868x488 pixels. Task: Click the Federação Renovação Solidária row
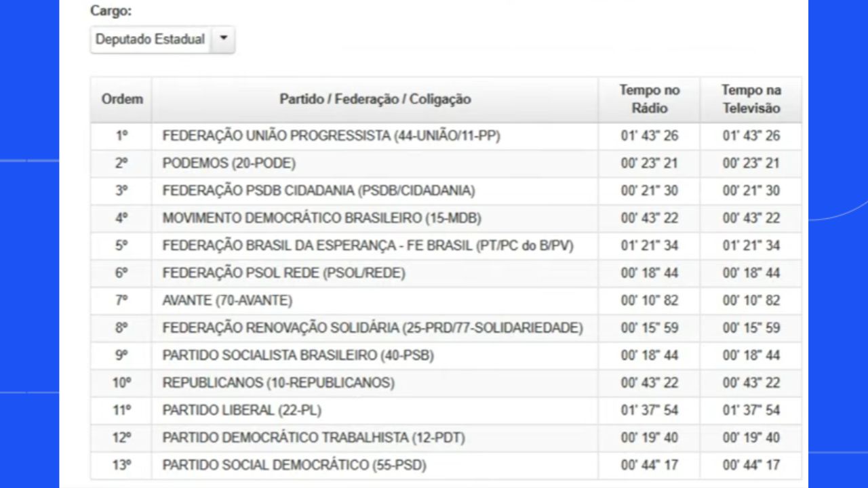446,328
